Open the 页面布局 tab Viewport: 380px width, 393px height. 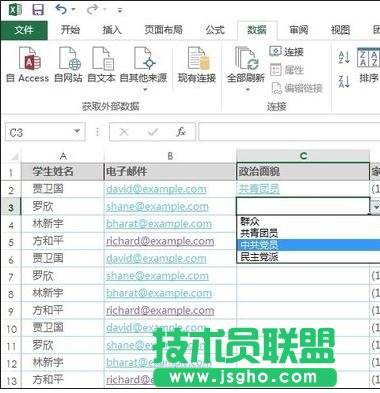tap(163, 30)
